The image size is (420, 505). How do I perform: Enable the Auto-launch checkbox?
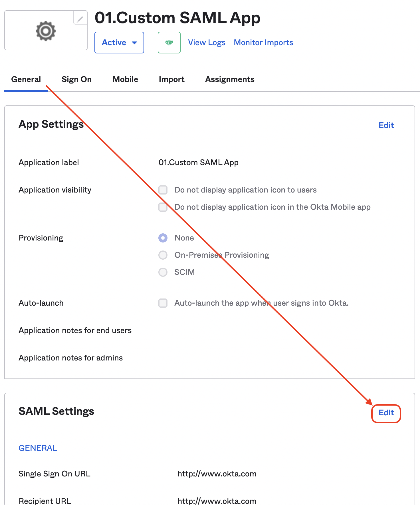pyautogui.click(x=163, y=303)
